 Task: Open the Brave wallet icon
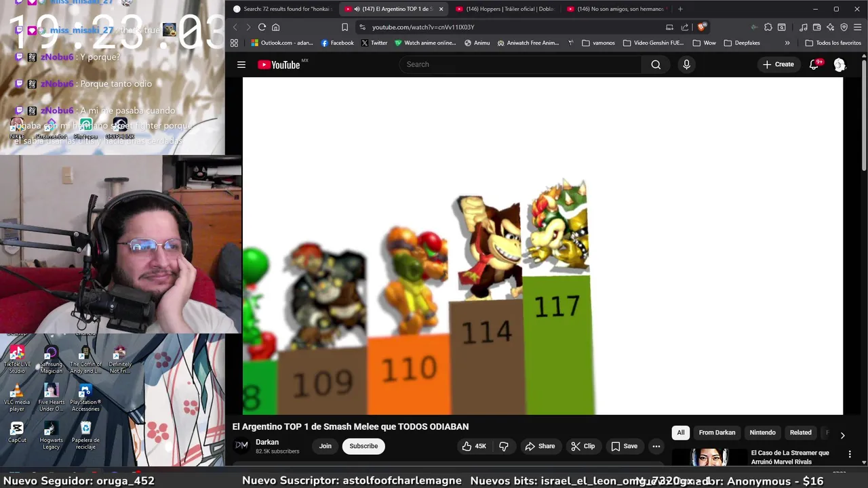(x=816, y=27)
